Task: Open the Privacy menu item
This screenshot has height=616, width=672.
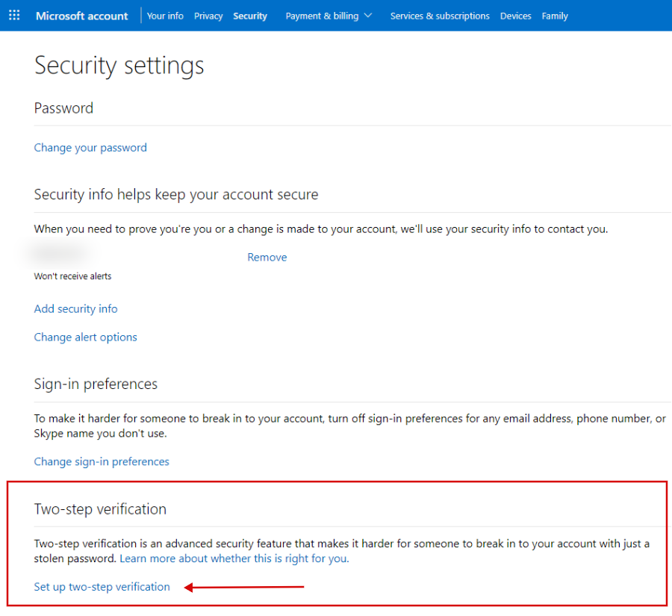Action: point(208,16)
